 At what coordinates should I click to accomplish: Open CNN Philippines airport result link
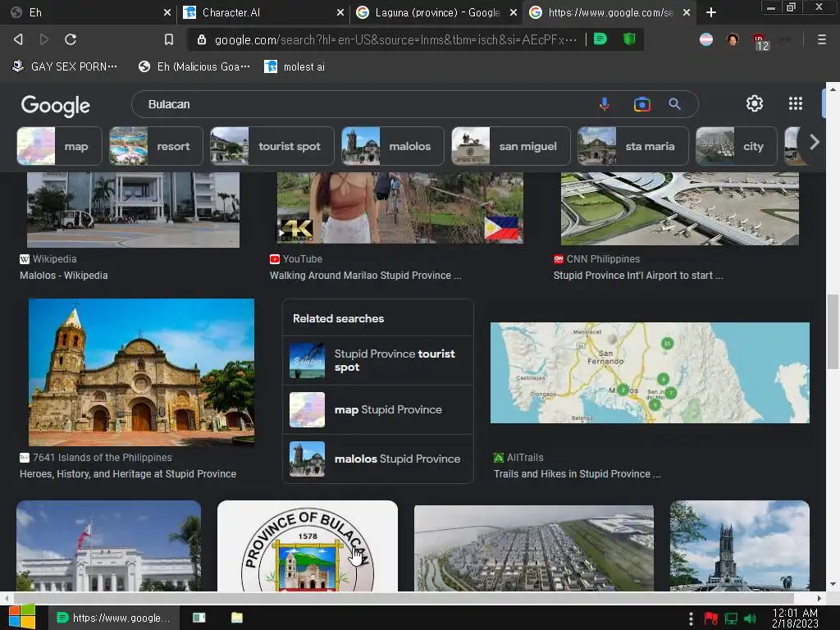point(638,276)
